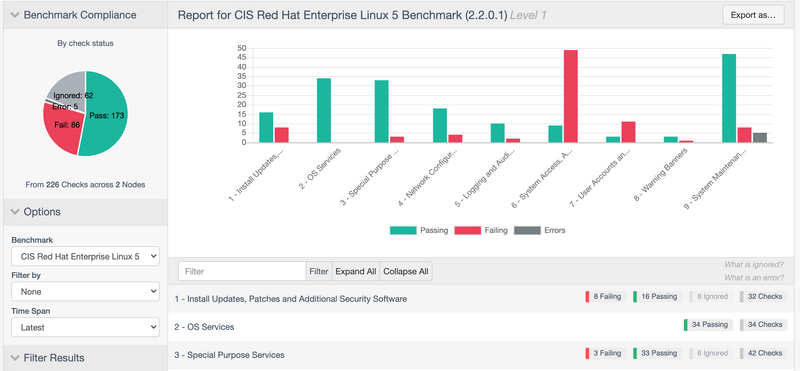Open the Time Span dropdown
This screenshot has width=800, height=371.
(85, 328)
